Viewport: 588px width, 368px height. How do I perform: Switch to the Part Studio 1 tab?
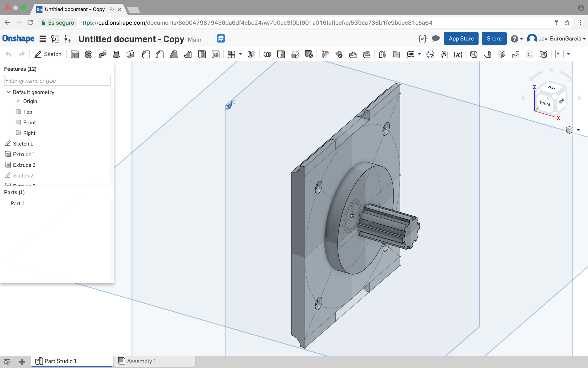(72, 361)
